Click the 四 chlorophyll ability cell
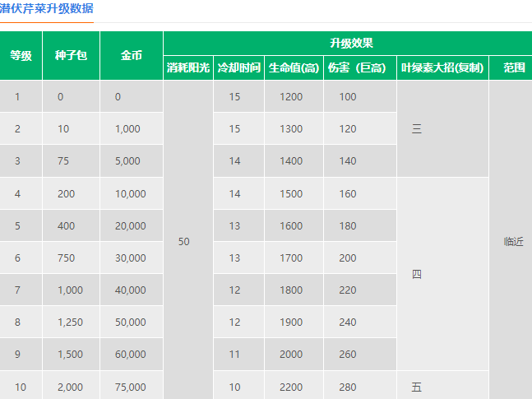 point(442,274)
